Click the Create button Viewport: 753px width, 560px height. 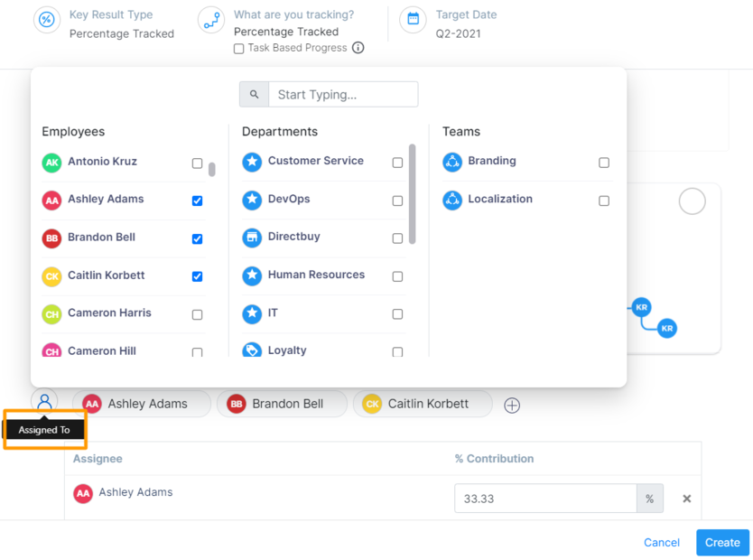coord(722,543)
